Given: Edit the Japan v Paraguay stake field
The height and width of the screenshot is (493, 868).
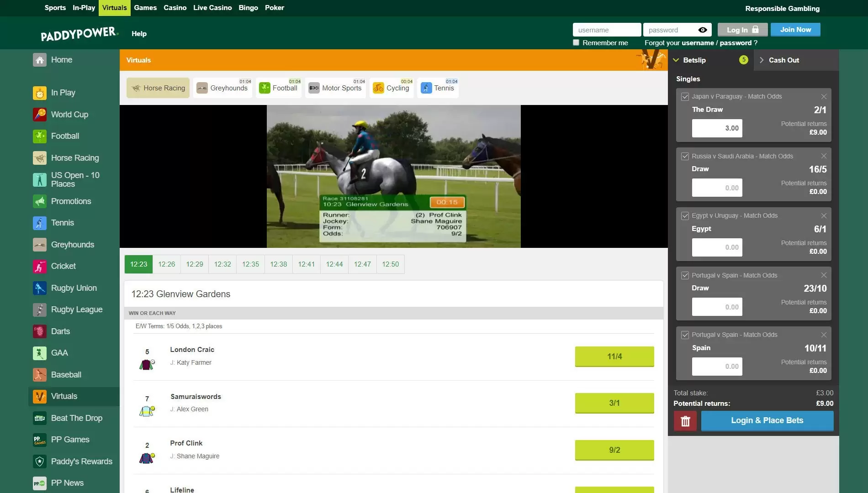Looking at the screenshot, I should 717,128.
